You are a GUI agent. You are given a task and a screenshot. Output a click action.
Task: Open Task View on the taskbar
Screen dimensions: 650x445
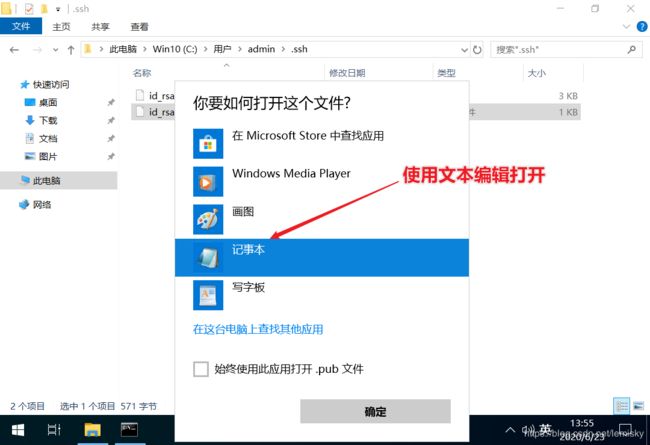(x=54, y=430)
